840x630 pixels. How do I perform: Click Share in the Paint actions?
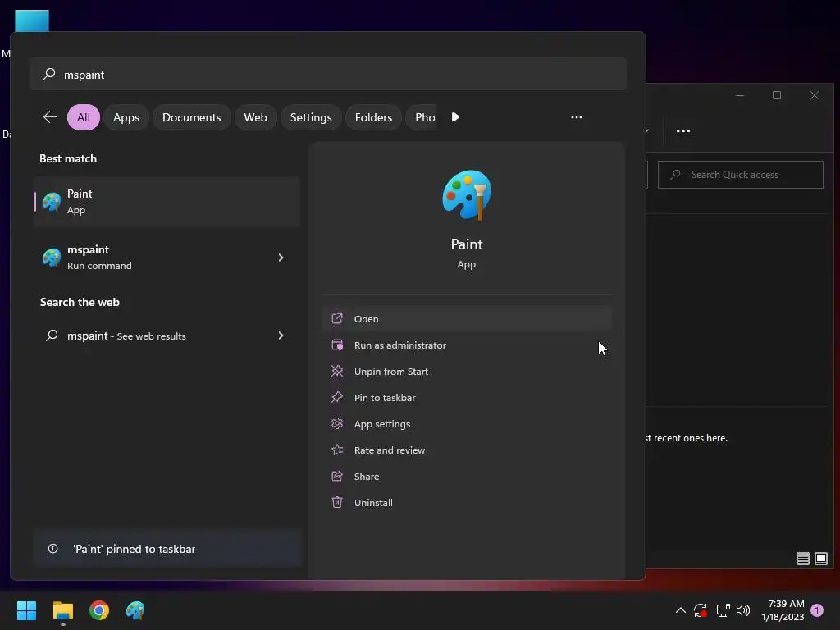point(467,477)
